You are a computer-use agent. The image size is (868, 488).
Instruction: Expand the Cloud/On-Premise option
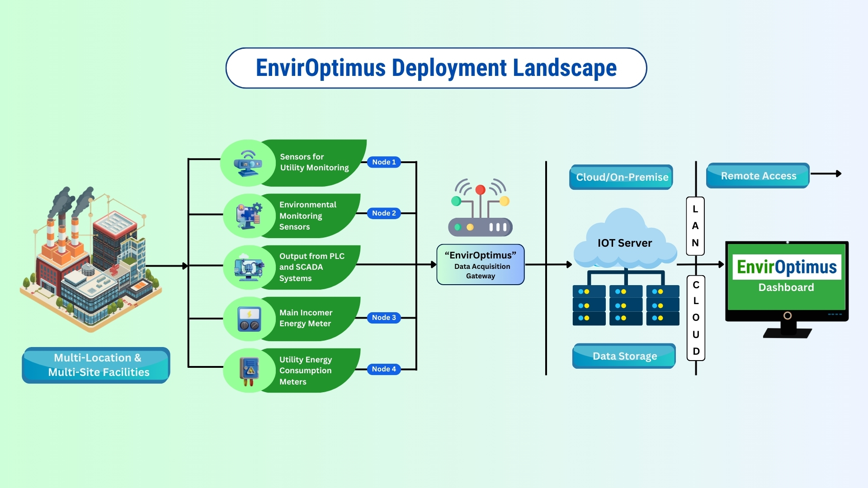coord(620,177)
